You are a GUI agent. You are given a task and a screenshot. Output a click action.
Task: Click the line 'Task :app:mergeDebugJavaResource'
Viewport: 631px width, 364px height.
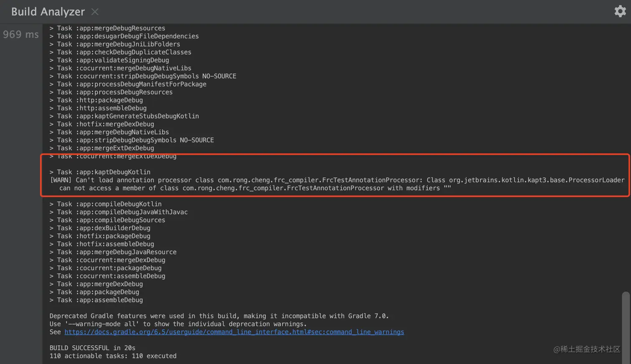point(113,252)
